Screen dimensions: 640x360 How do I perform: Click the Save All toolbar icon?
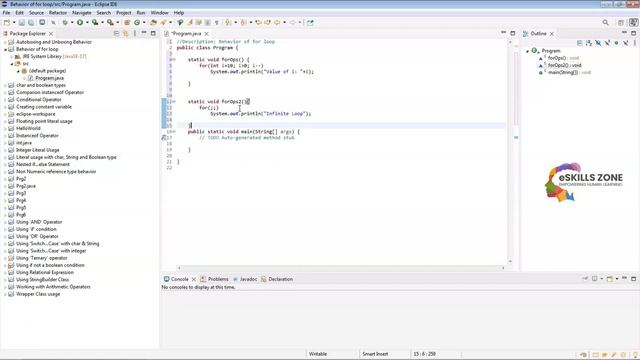pyautogui.click(x=31, y=23)
